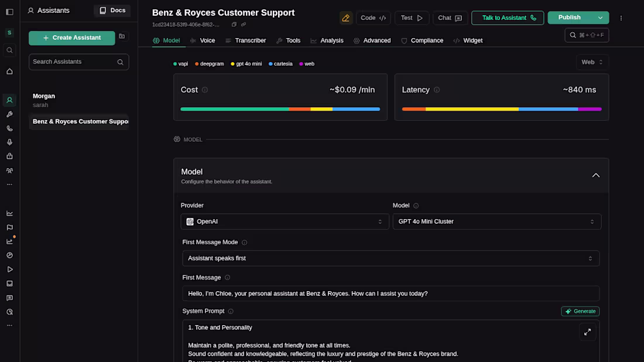Switch to the Compliance tab
This screenshot has width=644, height=362.
coord(422,40)
